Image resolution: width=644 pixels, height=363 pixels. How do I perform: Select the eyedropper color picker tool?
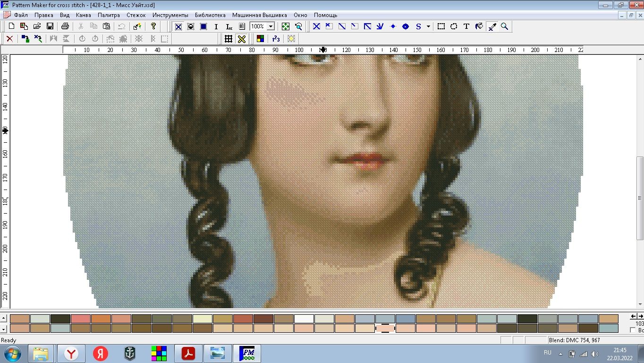pos(492,26)
